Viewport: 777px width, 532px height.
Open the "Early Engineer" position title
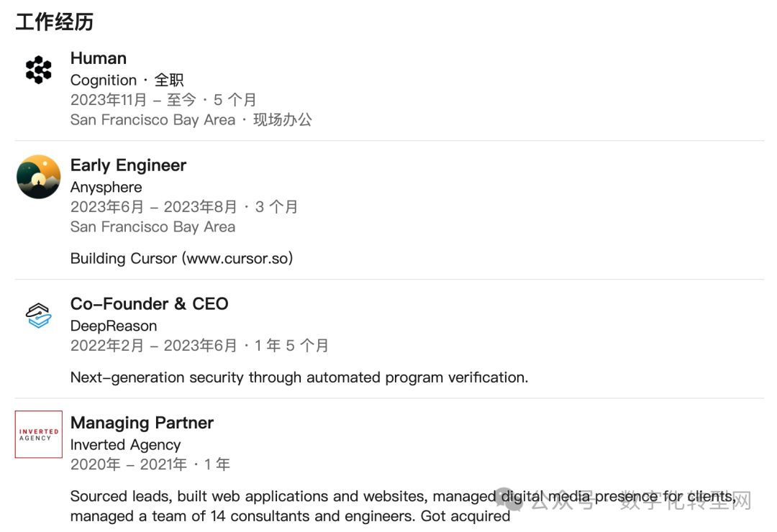128,165
